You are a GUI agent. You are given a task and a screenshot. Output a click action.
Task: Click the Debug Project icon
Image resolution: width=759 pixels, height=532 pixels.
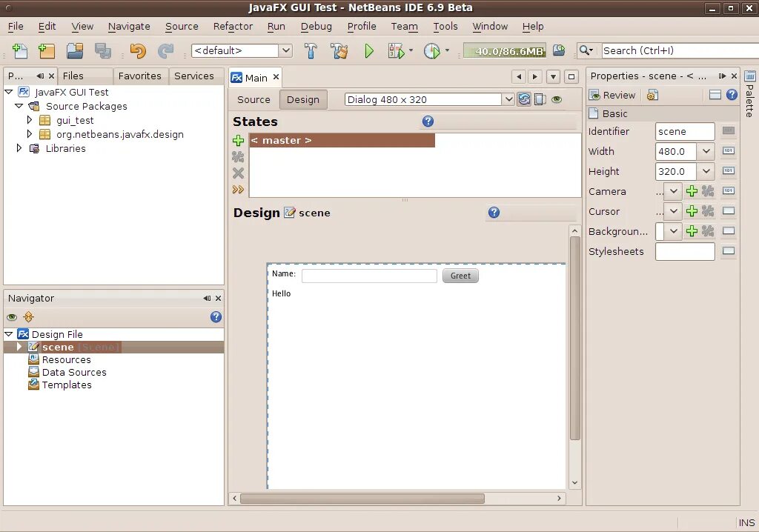[396, 50]
